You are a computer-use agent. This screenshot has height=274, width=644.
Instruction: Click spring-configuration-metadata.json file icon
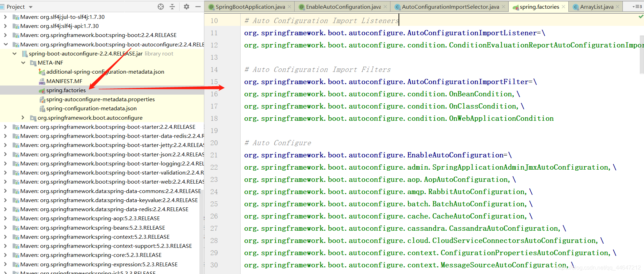pyautogui.click(x=42, y=109)
